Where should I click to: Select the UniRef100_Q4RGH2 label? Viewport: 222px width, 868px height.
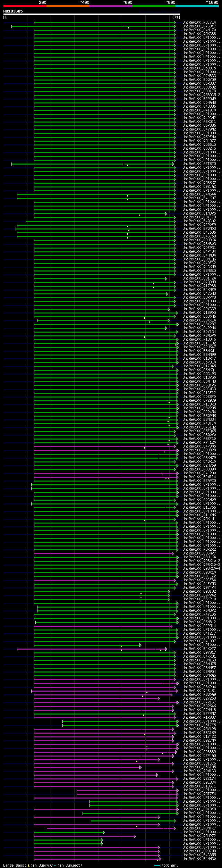coord(199,118)
